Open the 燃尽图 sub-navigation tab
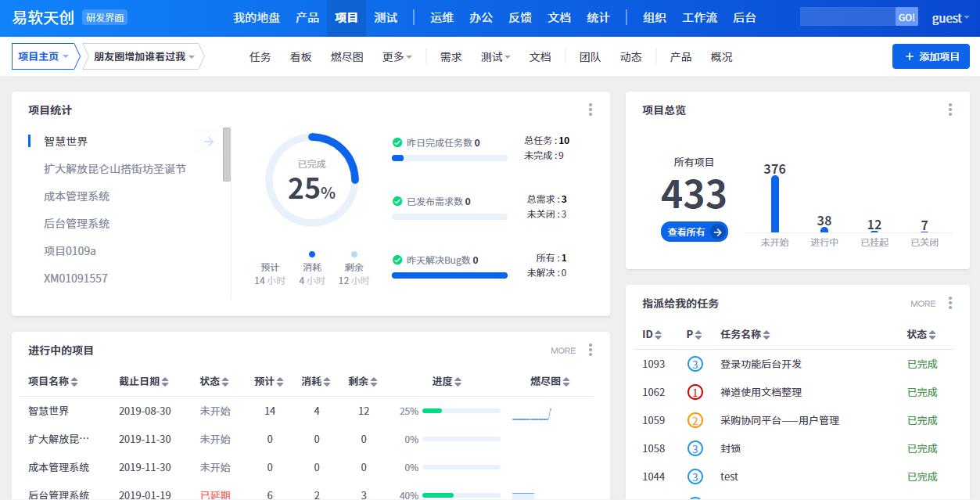The width and height of the screenshot is (980, 500). [346, 57]
